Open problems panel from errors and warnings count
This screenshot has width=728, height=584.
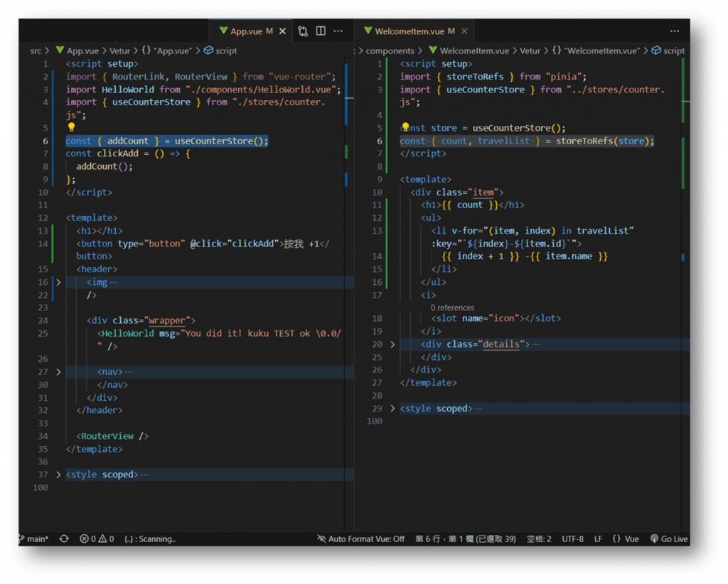coord(97,539)
